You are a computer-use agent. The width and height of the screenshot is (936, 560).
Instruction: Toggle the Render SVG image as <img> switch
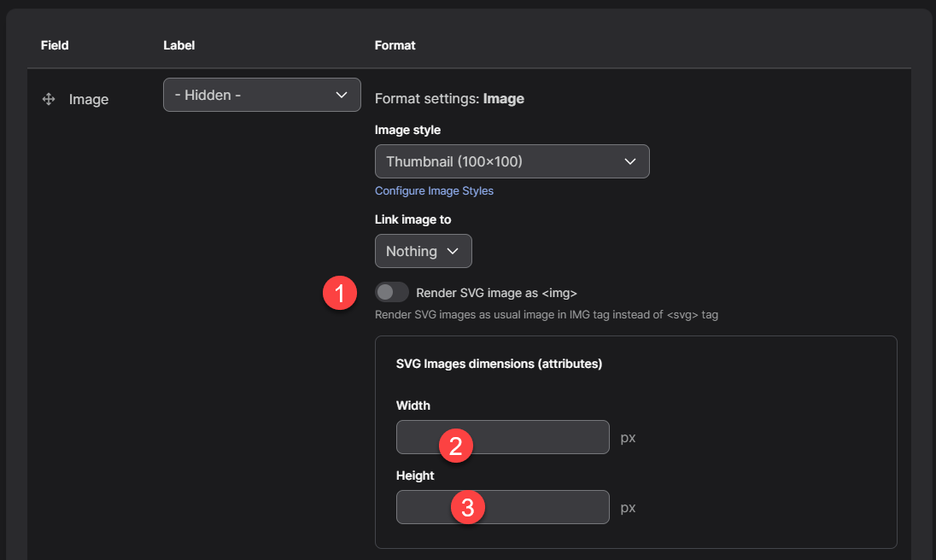[x=392, y=293]
